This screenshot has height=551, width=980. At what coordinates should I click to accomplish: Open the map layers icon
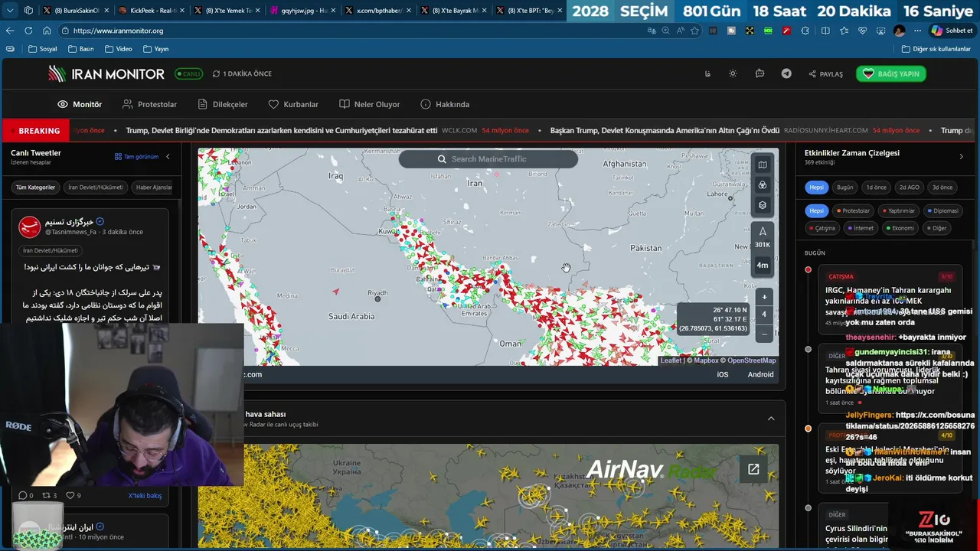tap(763, 205)
